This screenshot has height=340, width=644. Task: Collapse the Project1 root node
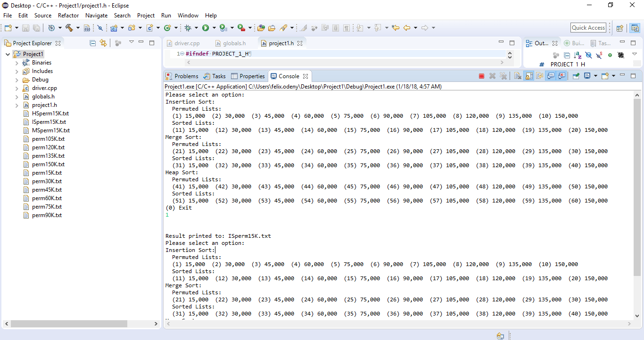8,54
